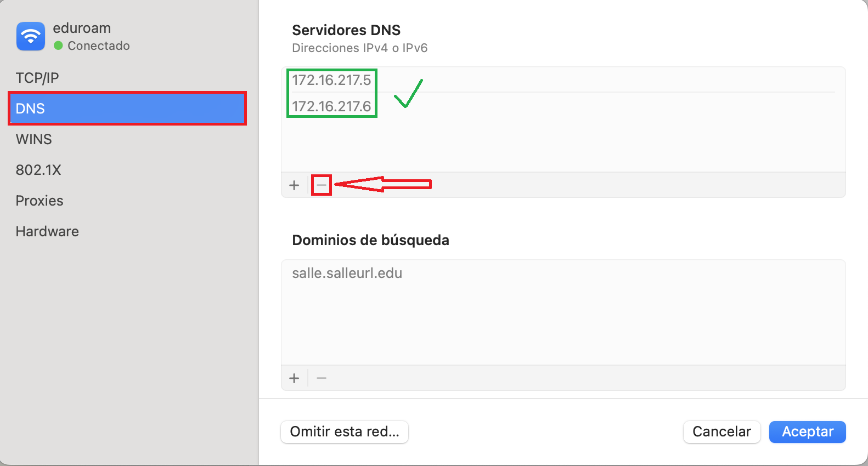This screenshot has width=868, height=466.
Task: Remove search domain with minus button
Action: (x=322, y=378)
